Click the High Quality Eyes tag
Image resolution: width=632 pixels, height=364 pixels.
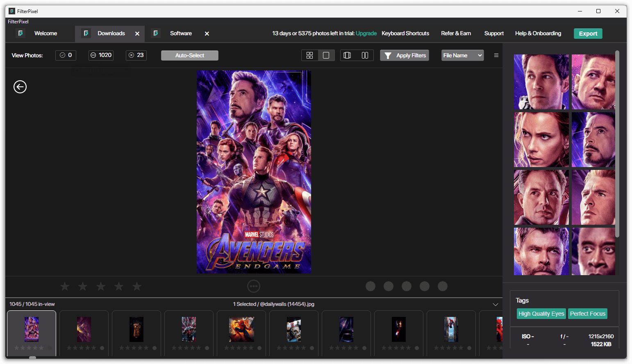pos(541,314)
